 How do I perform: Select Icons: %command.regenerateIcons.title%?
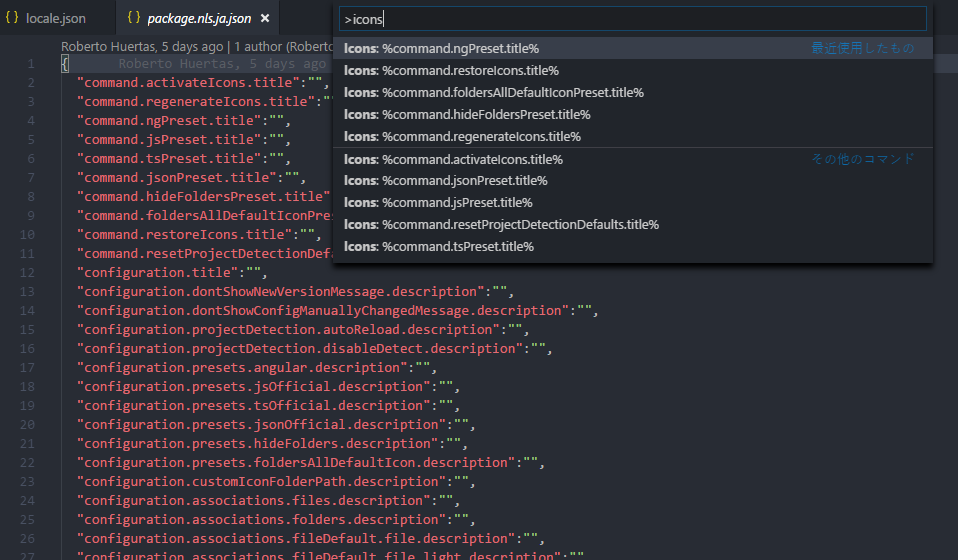click(x=632, y=136)
